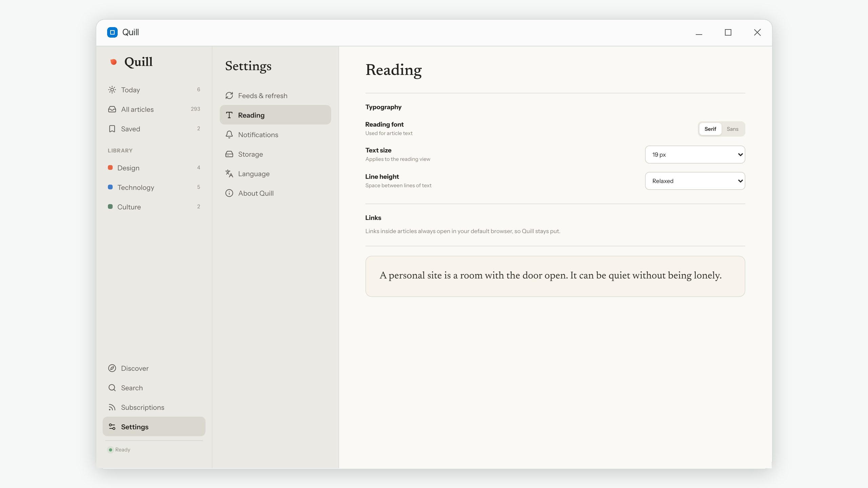Viewport: 868px width, 488px height.
Task: Open Notifications settings section
Action: pos(275,135)
